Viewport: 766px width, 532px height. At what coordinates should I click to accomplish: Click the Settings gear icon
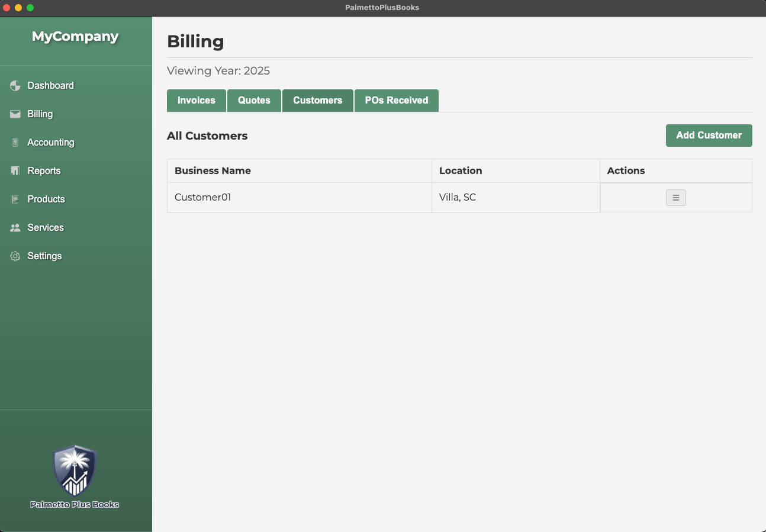coord(15,256)
